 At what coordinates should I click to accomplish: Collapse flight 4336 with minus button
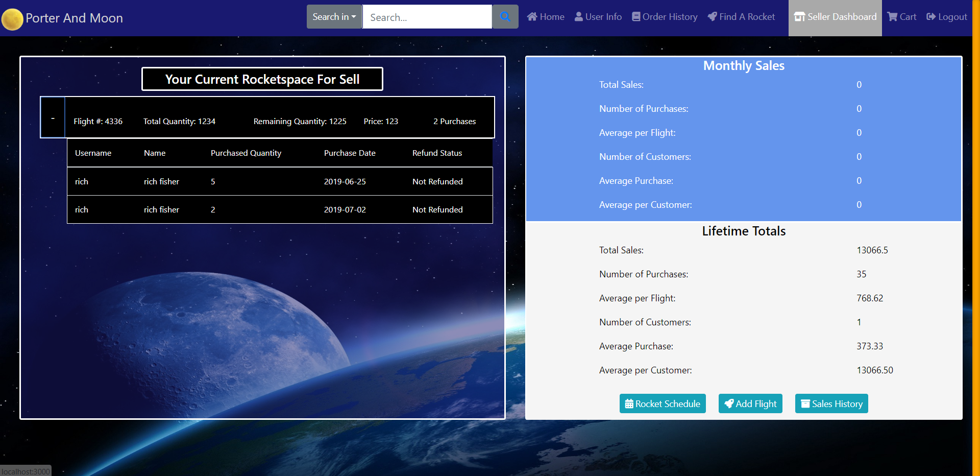[x=53, y=118]
